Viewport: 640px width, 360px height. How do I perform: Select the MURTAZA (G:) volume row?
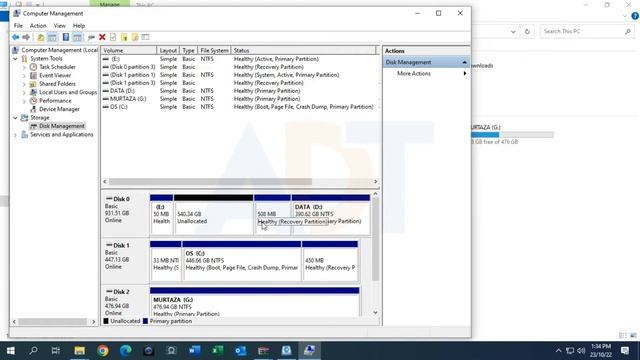click(x=240, y=99)
